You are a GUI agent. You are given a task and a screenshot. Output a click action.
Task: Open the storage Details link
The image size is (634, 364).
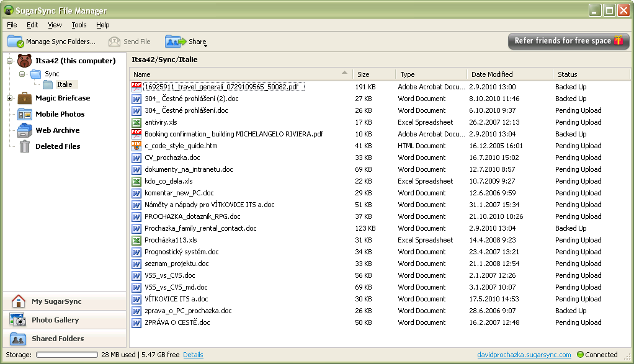tap(194, 355)
